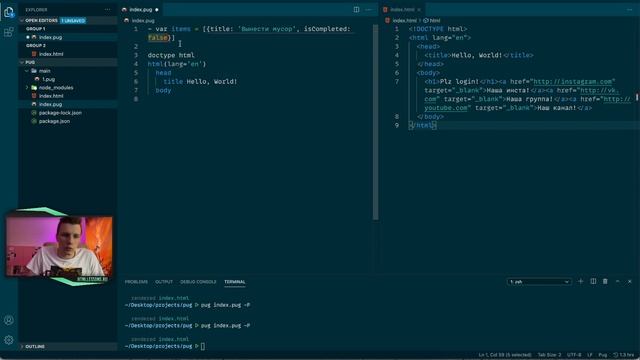Screen dimensions: 640x360
Task: Change UTF-8 encoding in status bar
Action: click(x=574, y=355)
